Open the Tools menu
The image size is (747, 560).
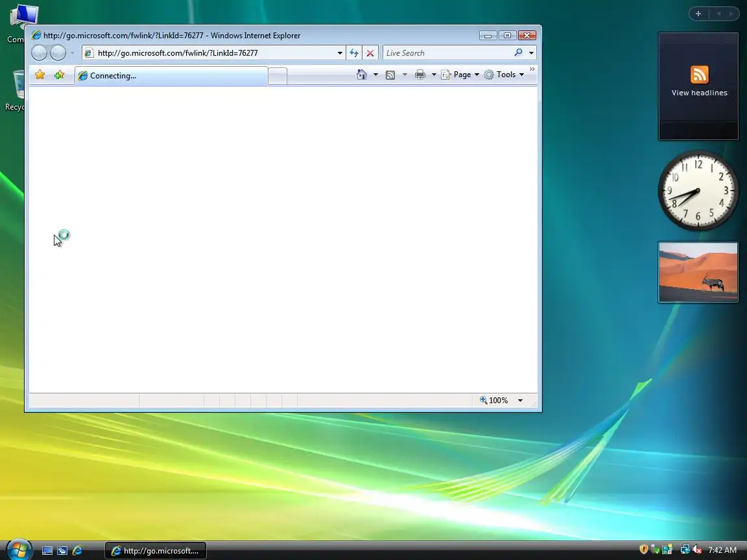pos(504,75)
